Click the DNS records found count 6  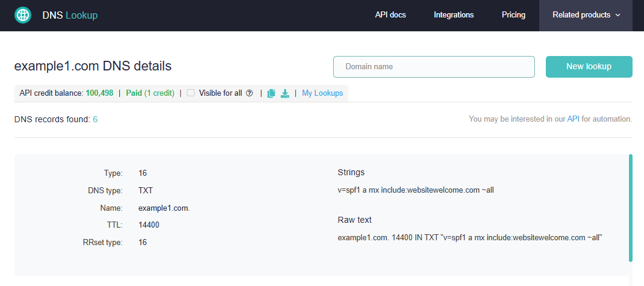[95, 119]
